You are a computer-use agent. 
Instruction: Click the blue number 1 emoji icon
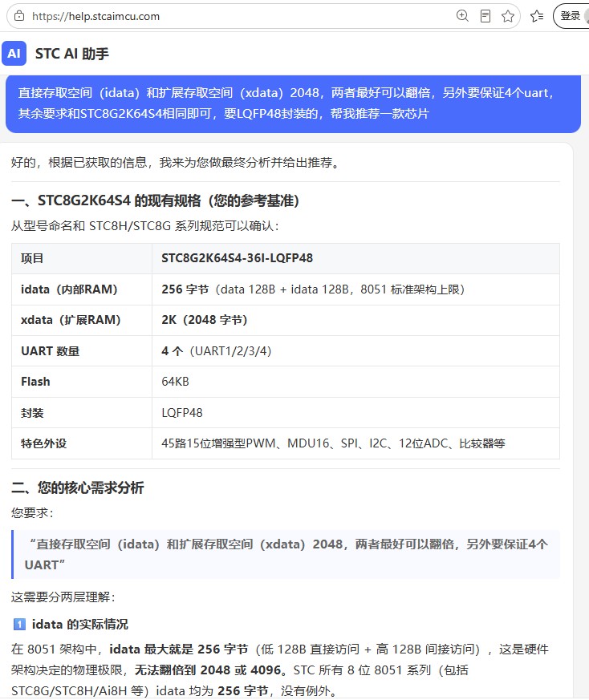19,624
